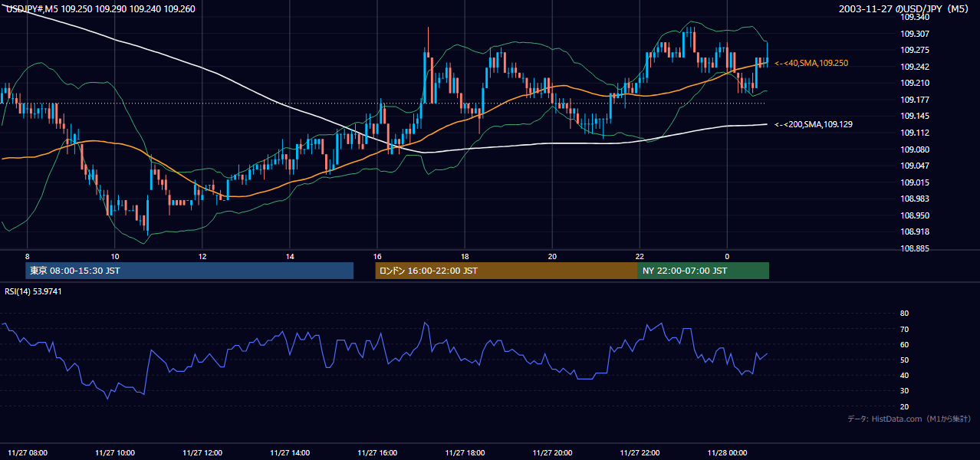This screenshot has width=980, height=460.
Task: Click the hour 16 tick on chart axis
Action: [x=377, y=256]
